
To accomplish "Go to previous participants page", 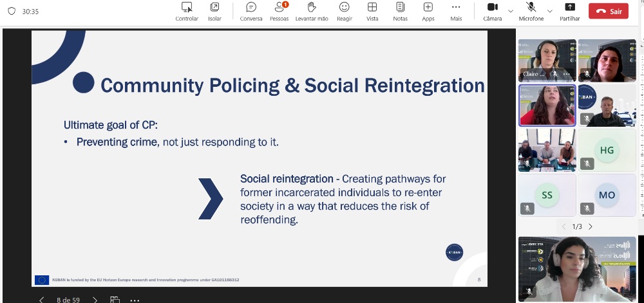I will [x=563, y=226].
